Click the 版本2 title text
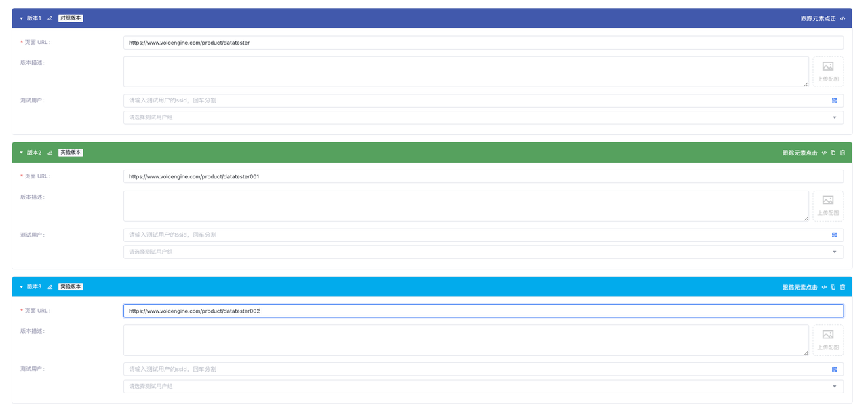 coord(34,153)
